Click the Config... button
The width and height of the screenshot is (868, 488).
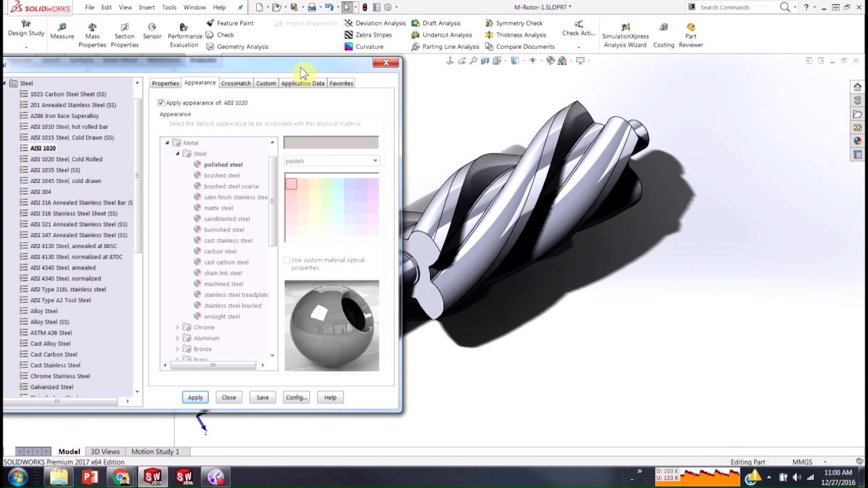coord(296,397)
